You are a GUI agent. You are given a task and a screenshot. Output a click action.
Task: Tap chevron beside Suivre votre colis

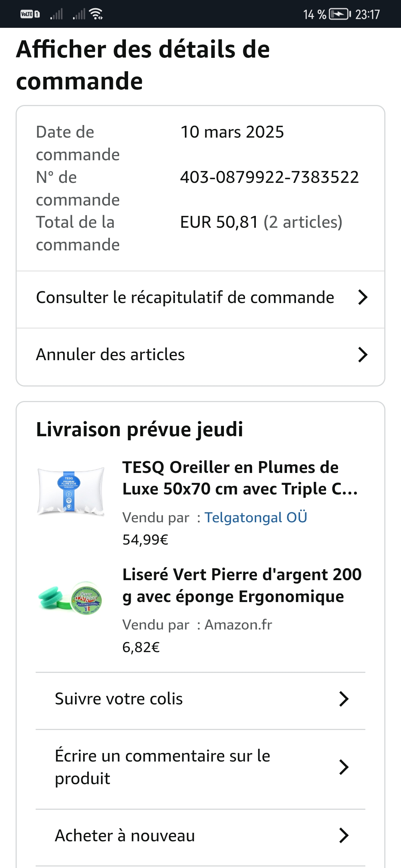[x=344, y=699]
